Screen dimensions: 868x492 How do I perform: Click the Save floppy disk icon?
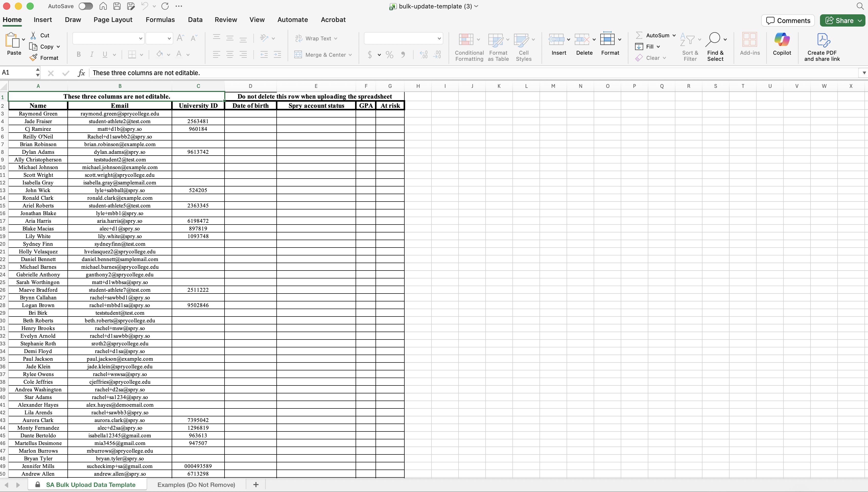coord(117,6)
